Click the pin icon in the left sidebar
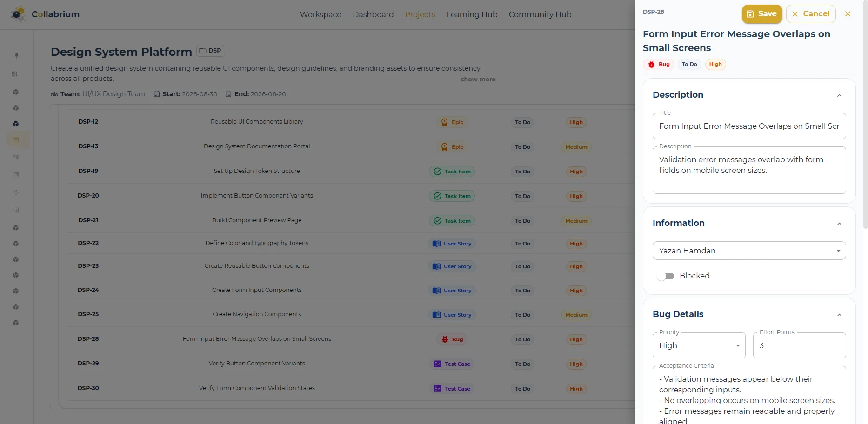 pos(16,55)
